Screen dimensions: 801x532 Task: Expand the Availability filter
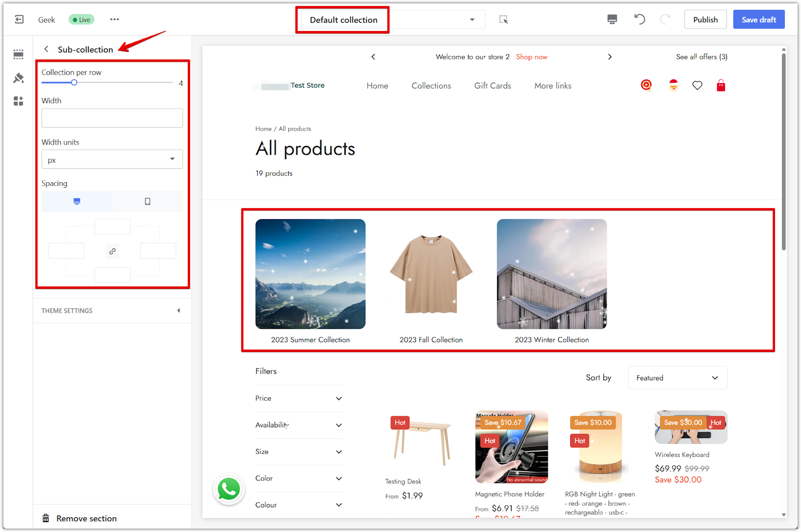point(299,425)
